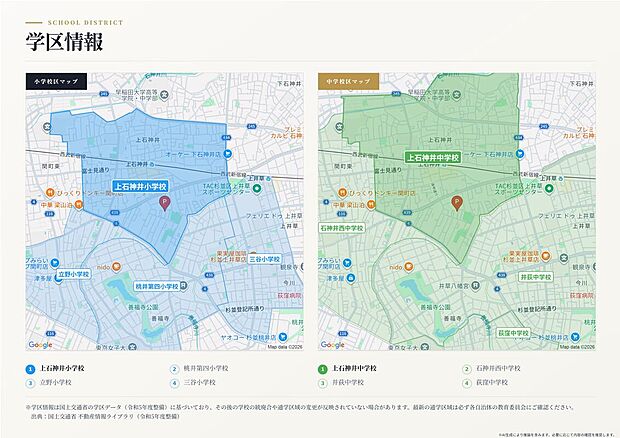Click 果実屋珈琲 cafe icon in right map
The height and width of the screenshot is (438, 620).
546,256
